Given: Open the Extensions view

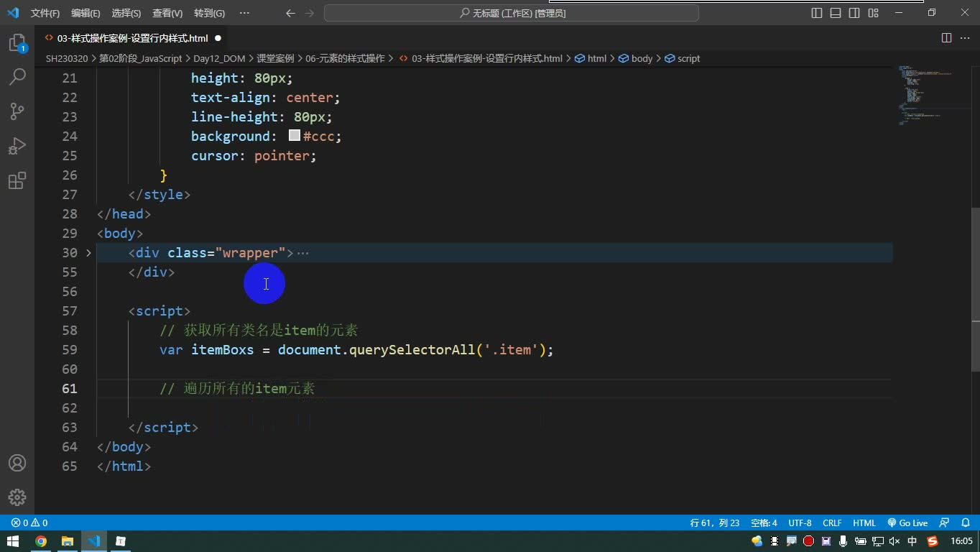Looking at the screenshot, I should [x=17, y=180].
